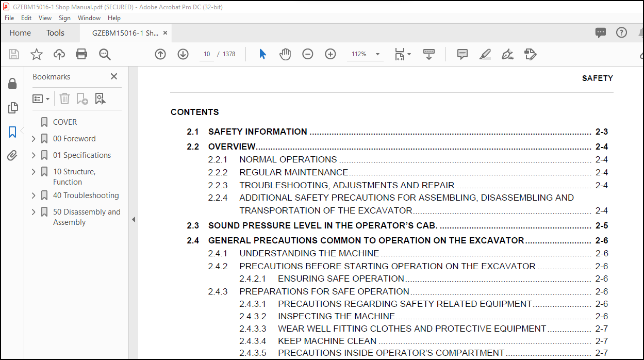Viewport: 644px width, 360px height.
Task: Click the find current bookmark icon
Action: 100,99
